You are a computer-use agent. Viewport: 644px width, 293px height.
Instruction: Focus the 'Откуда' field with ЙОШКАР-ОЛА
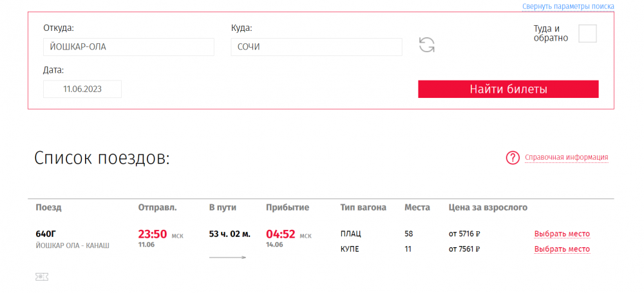click(129, 47)
